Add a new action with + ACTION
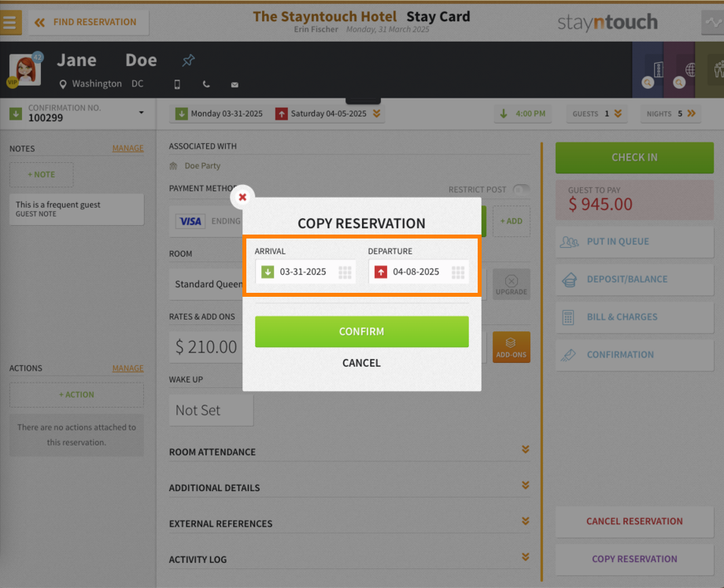This screenshot has height=588, width=724. tap(76, 395)
